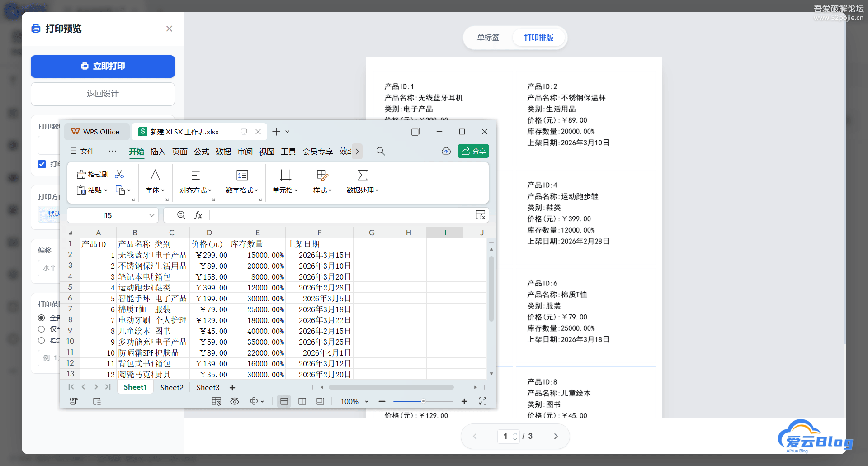Select the second print range radio option
This screenshot has width=868, height=466.
pyautogui.click(x=42, y=329)
